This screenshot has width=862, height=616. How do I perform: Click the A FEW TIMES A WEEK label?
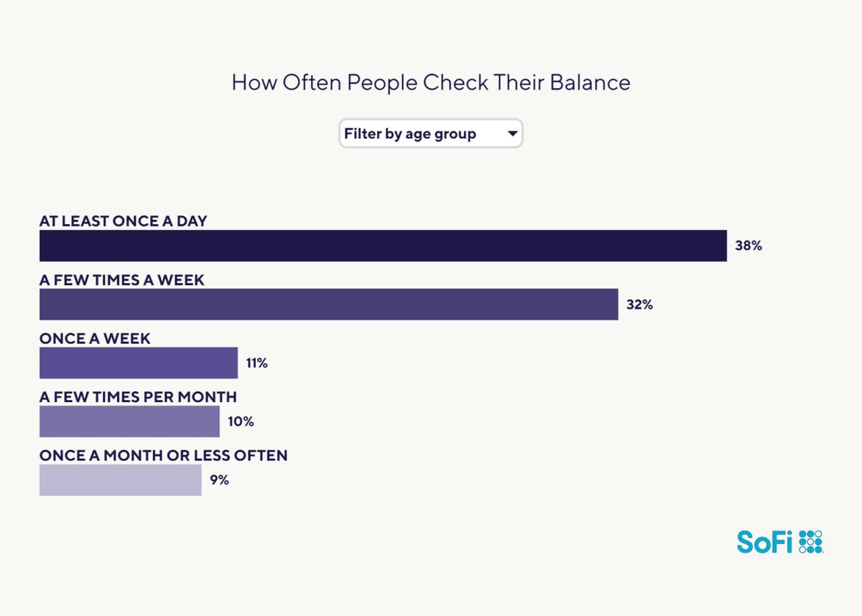point(122,280)
